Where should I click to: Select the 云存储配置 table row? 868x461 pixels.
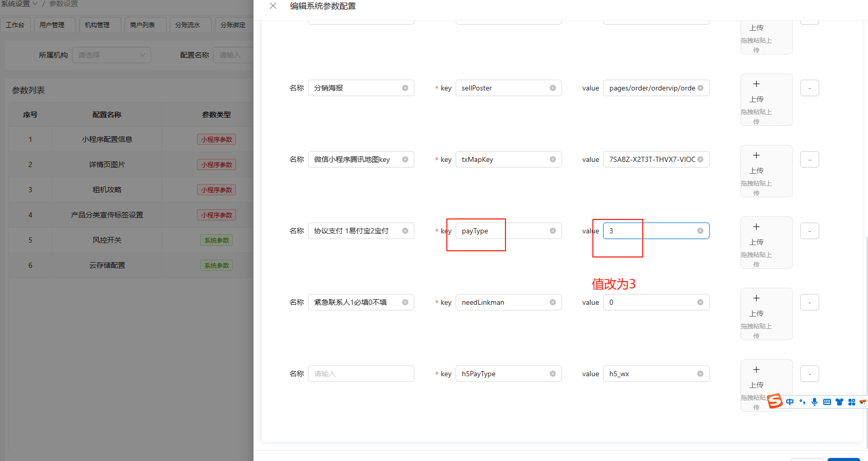pyautogui.click(x=131, y=265)
